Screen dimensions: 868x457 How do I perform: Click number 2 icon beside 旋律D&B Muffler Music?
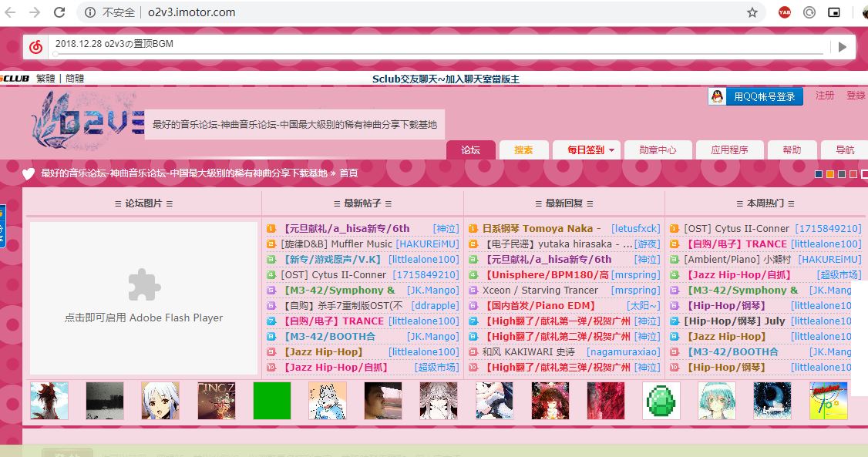coord(271,244)
